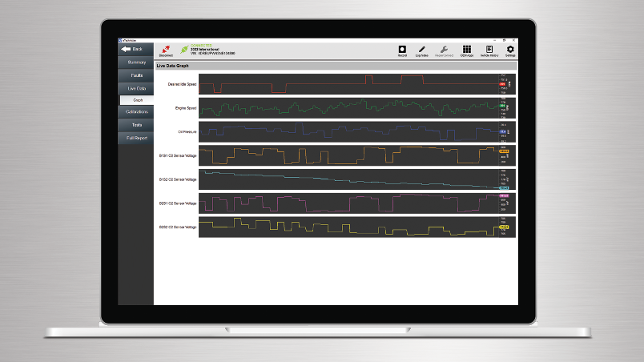Click the red Desired Idle Speed value badge

click(x=503, y=83)
